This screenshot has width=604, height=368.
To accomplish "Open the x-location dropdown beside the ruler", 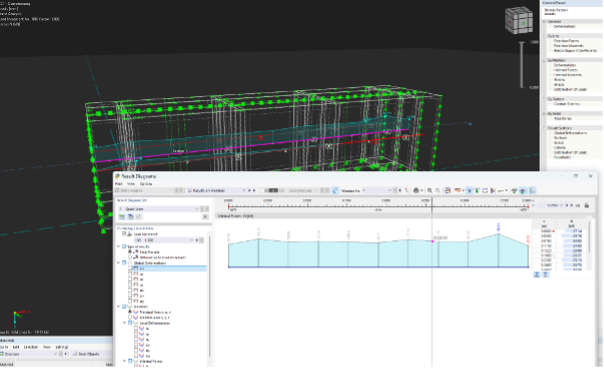I will tap(561, 205).
